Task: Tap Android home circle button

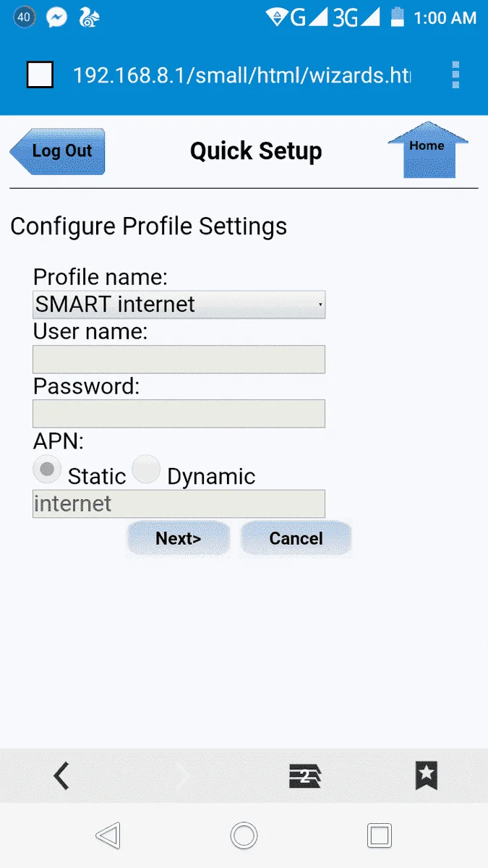Action: (x=244, y=835)
